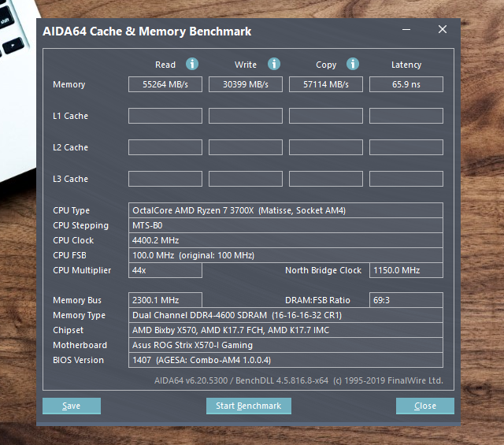Image resolution: width=504 pixels, height=445 pixels.
Task: Click the Memory Bus label
Action: coord(77,300)
